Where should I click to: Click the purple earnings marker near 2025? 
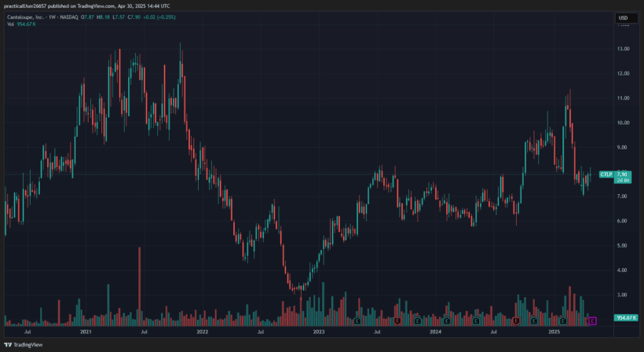pos(593,320)
